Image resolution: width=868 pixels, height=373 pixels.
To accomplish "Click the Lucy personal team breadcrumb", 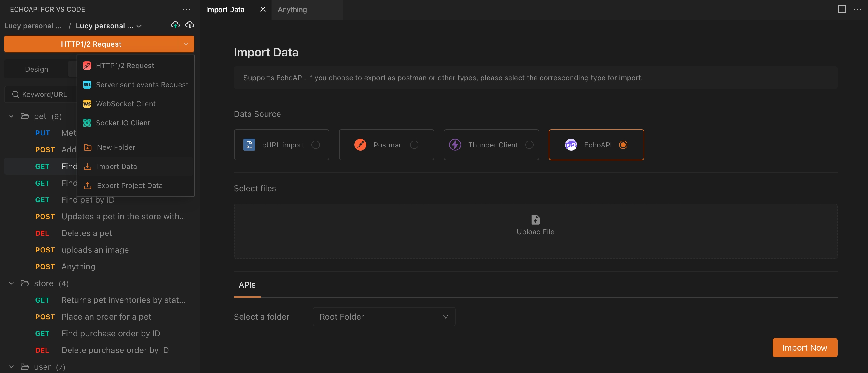I will point(33,26).
